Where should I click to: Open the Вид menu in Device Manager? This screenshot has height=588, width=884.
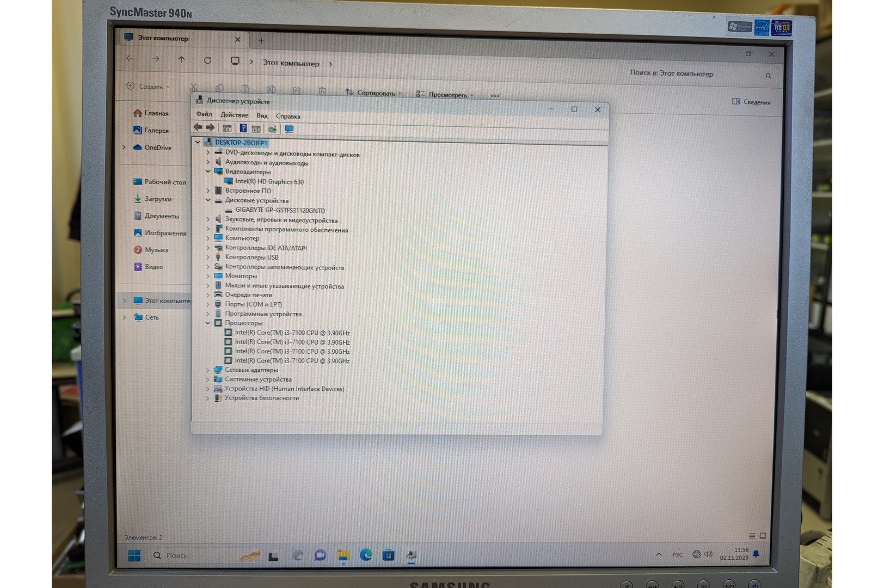[262, 116]
